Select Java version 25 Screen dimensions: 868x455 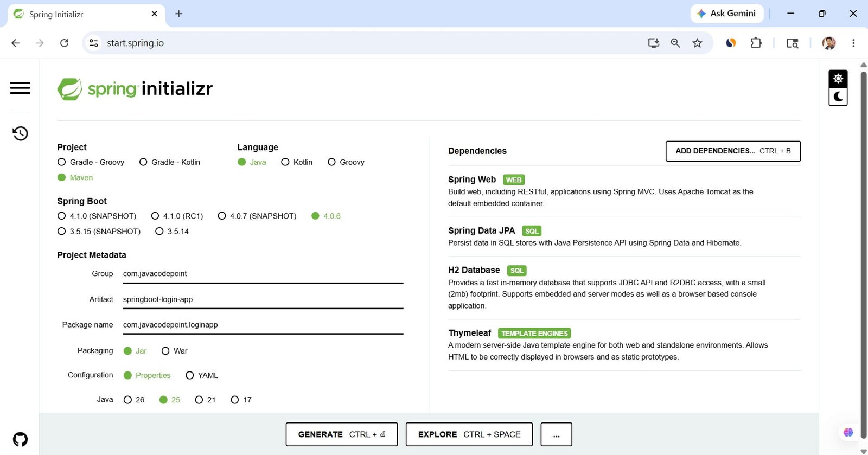pyautogui.click(x=169, y=400)
